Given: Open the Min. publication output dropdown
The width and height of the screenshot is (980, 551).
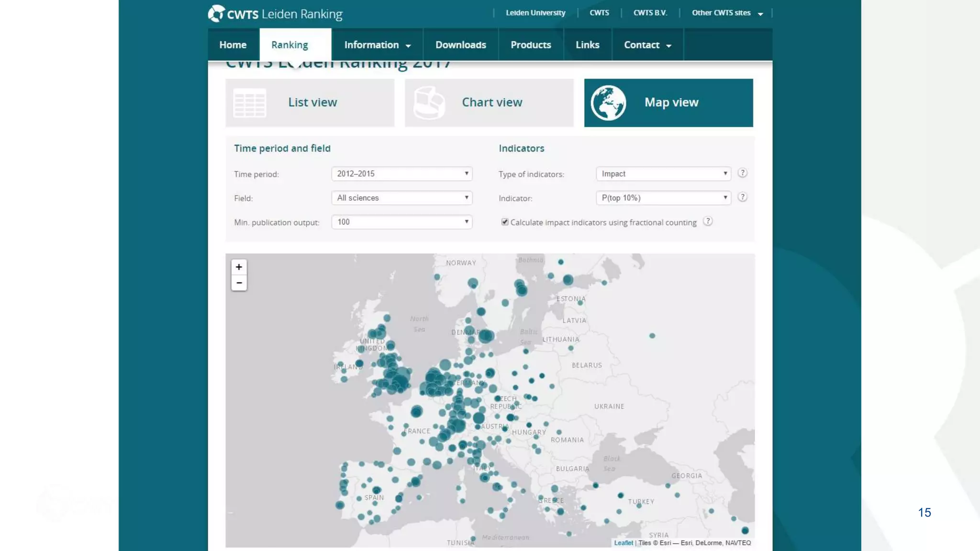Looking at the screenshot, I should (x=401, y=222).
